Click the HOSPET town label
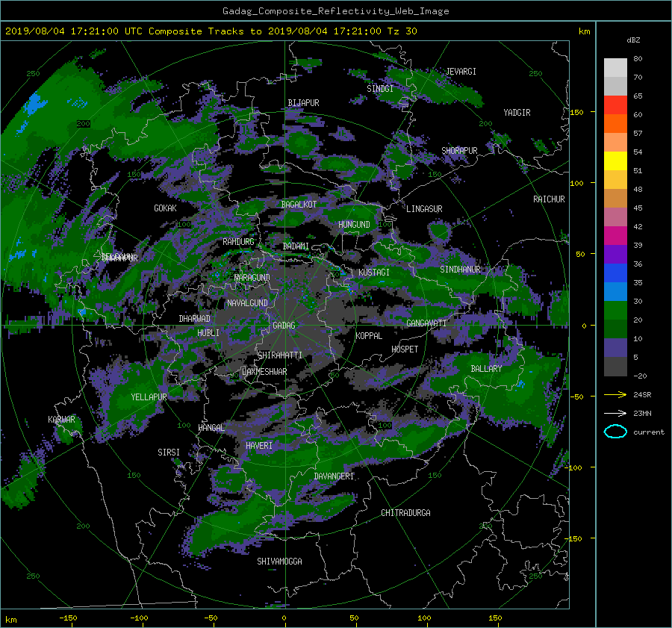 coord(405,349)
